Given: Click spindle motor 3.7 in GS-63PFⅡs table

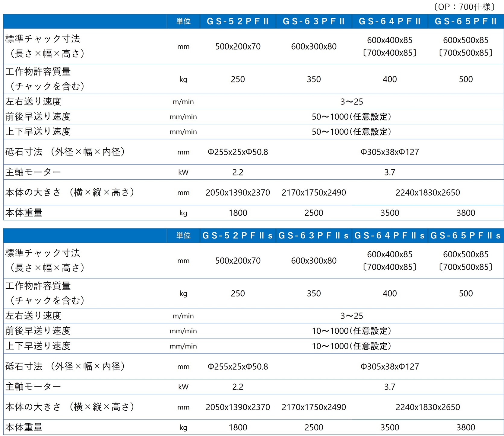Looking at the screenshot, I should [x=390, y=387].
